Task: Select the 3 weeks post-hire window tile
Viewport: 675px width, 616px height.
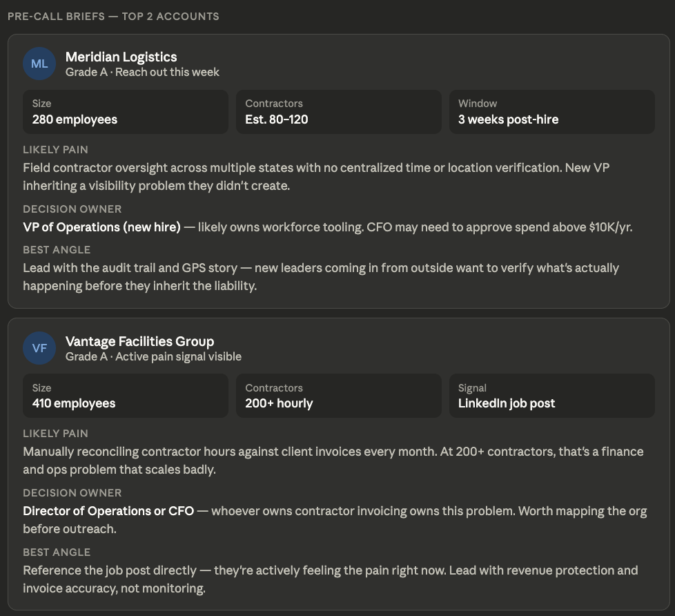Action: coord(552,112)
